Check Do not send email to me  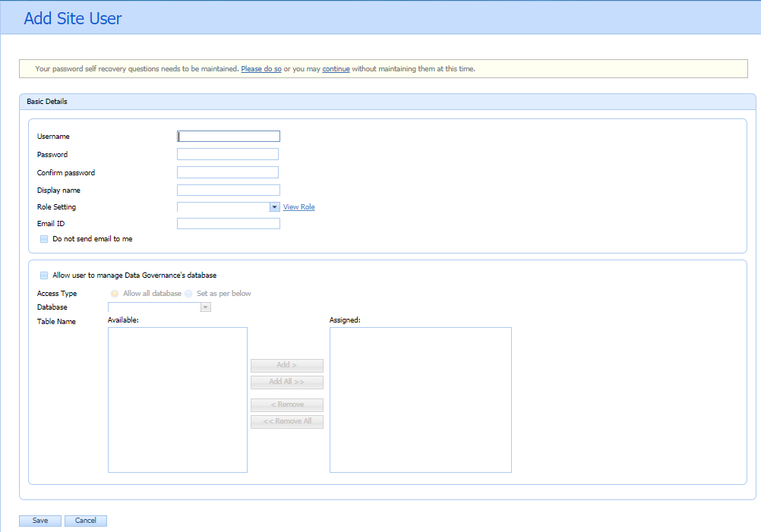[44, 239]
